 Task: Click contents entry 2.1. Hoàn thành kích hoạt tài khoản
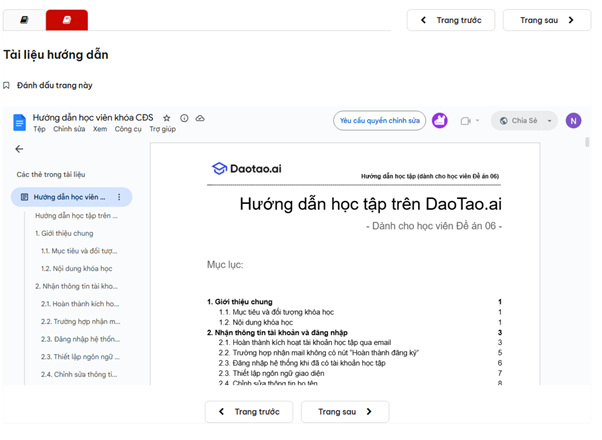[305, 342]
